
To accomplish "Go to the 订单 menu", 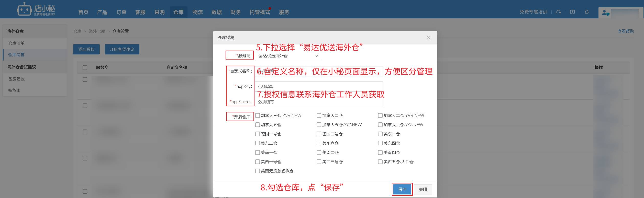I will pyautogui.click(x=121, y=12).
